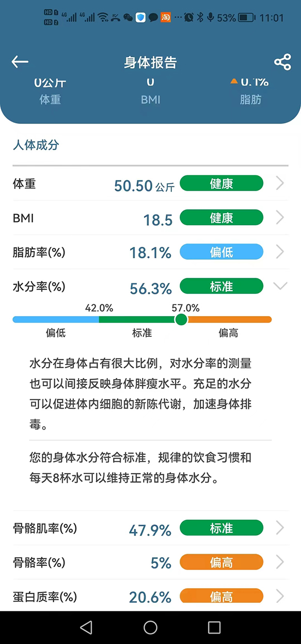Tap the back arrow icon
Screen dimensions: 301x644
tap(20, 62)
